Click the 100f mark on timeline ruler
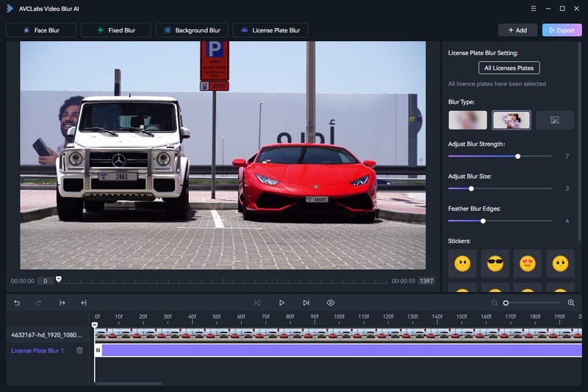 tap(339, 316)
